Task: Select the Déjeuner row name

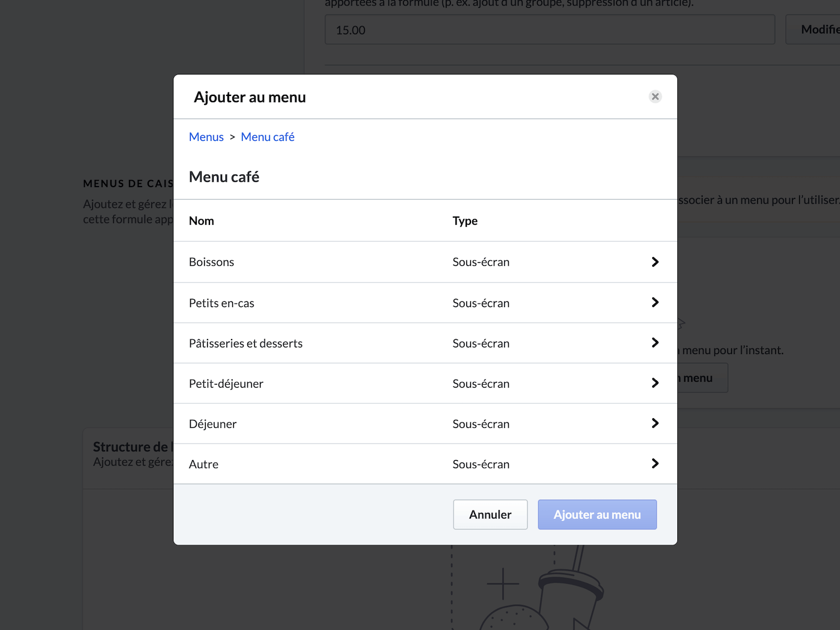Action: (212, 424)
